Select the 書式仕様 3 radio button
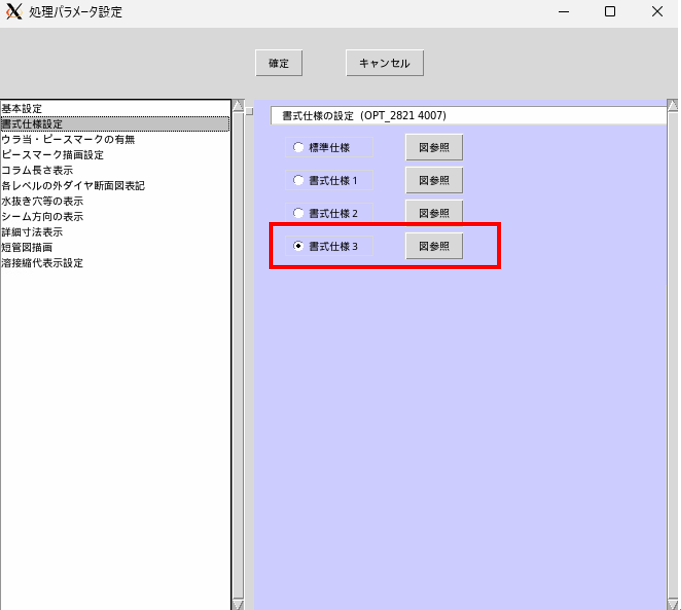The width and height of the screenshot is (681, 610). (298, 246)
